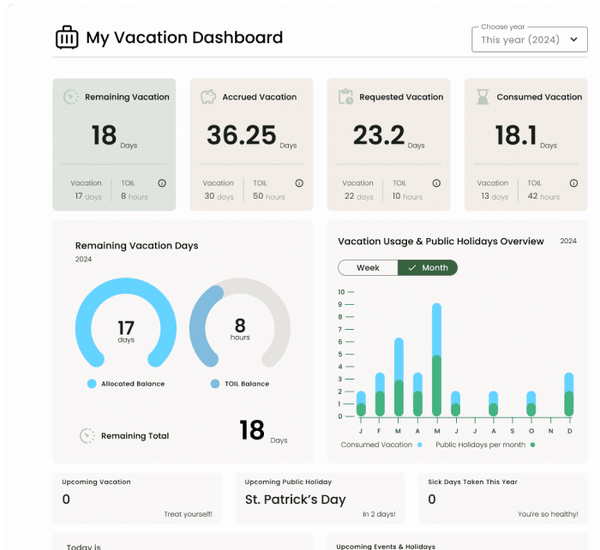Click the Remaining Vacation clock icon
This screenshot has height=550, width=600.
(71, 97)
